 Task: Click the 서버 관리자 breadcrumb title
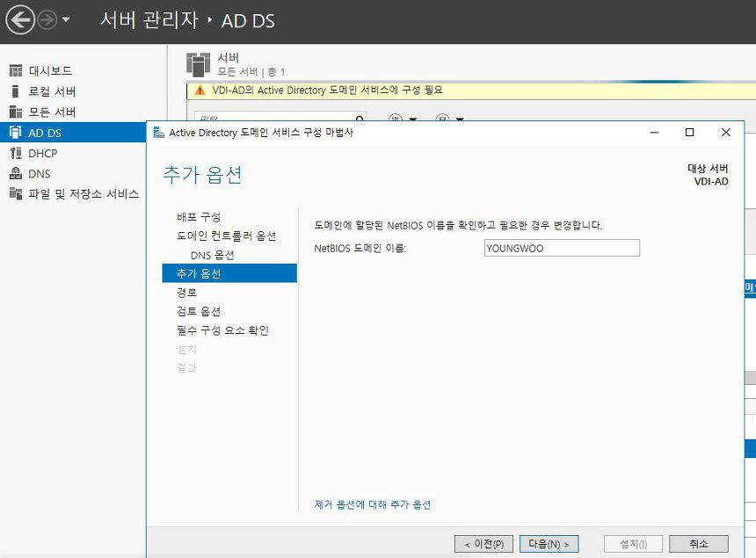coord(149,20)
